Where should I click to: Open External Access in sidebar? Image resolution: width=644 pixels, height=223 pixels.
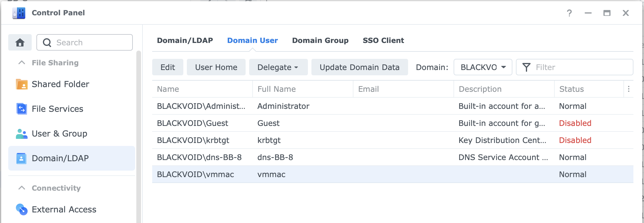click(x=72, y=209)
